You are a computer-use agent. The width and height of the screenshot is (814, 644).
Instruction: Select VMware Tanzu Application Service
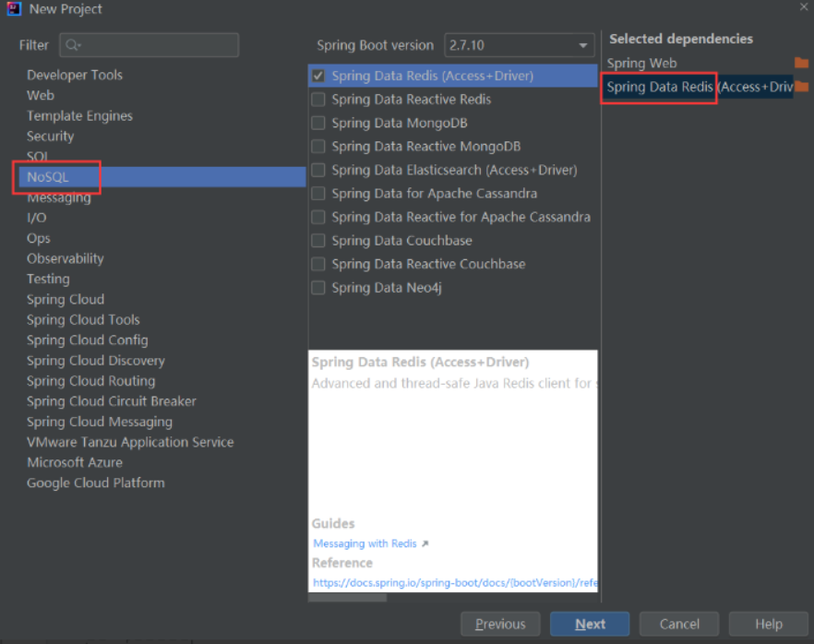pos(130,442)
